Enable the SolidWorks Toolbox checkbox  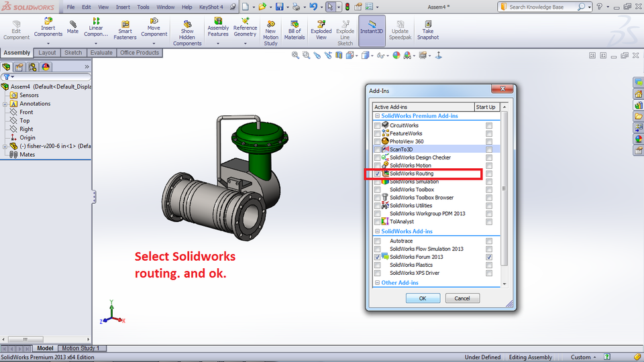(378, 190)
